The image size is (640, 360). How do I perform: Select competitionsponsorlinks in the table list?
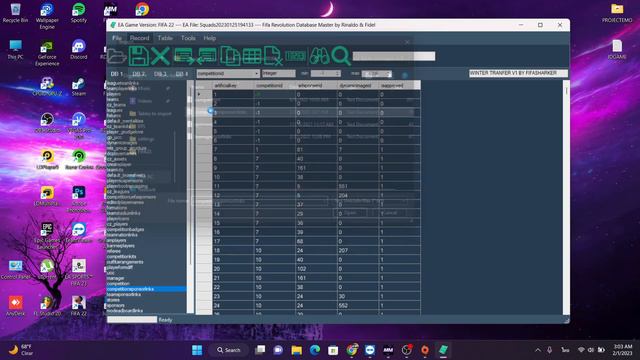(146, 289)
